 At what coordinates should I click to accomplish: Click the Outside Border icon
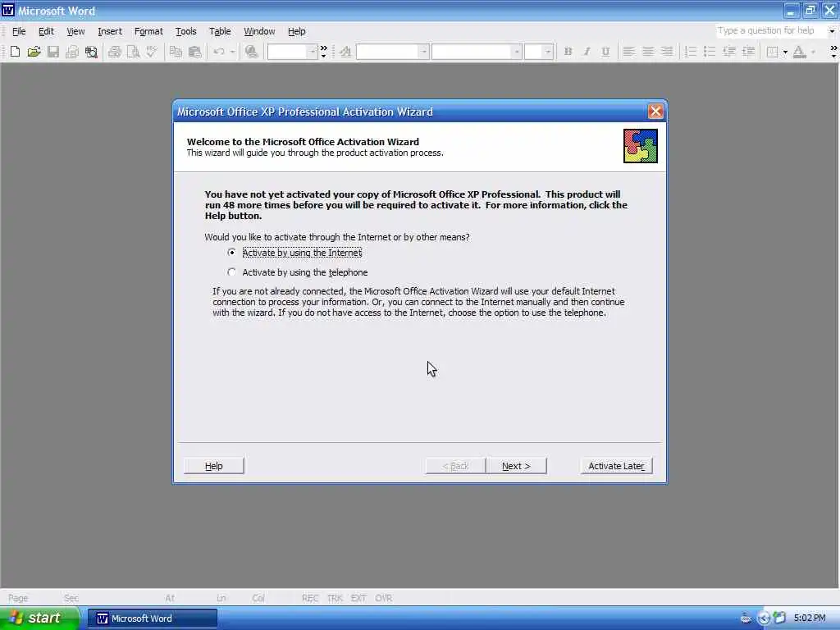point(772,52)
